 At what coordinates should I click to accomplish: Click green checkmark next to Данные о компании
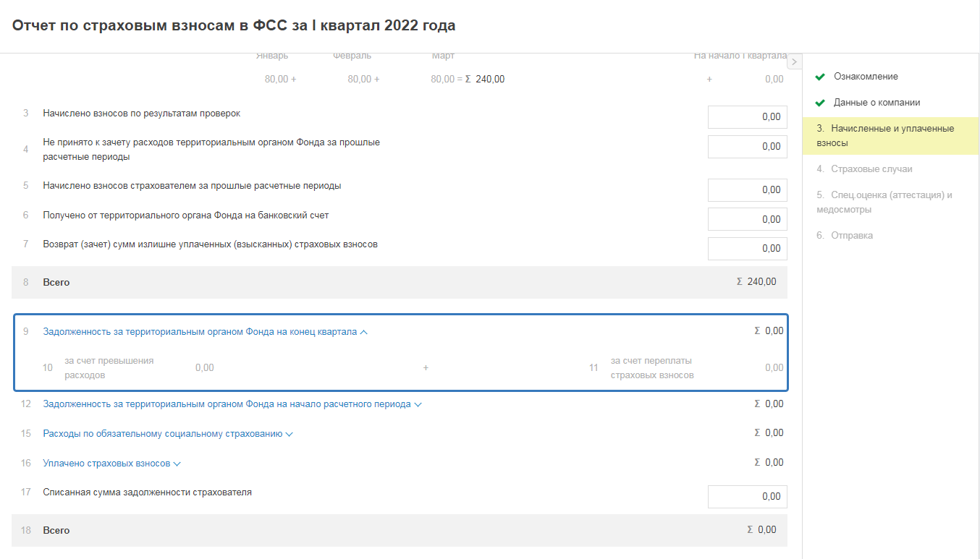[x=820, y=103]
